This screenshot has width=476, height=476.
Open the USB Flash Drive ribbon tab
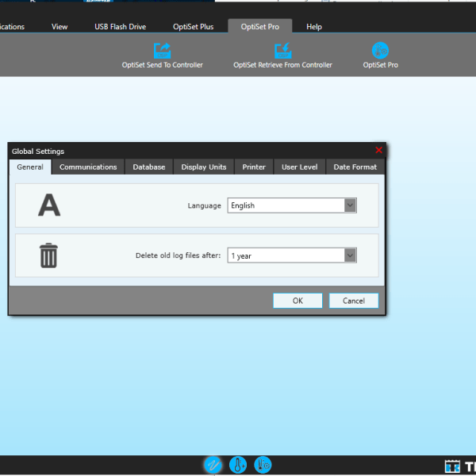pos(121,27)
